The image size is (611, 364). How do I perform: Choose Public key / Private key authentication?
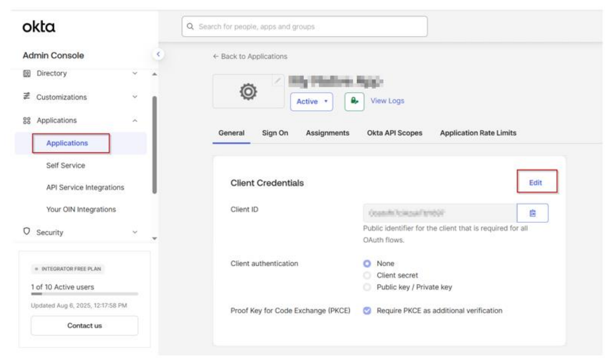(x=367, y=287)
